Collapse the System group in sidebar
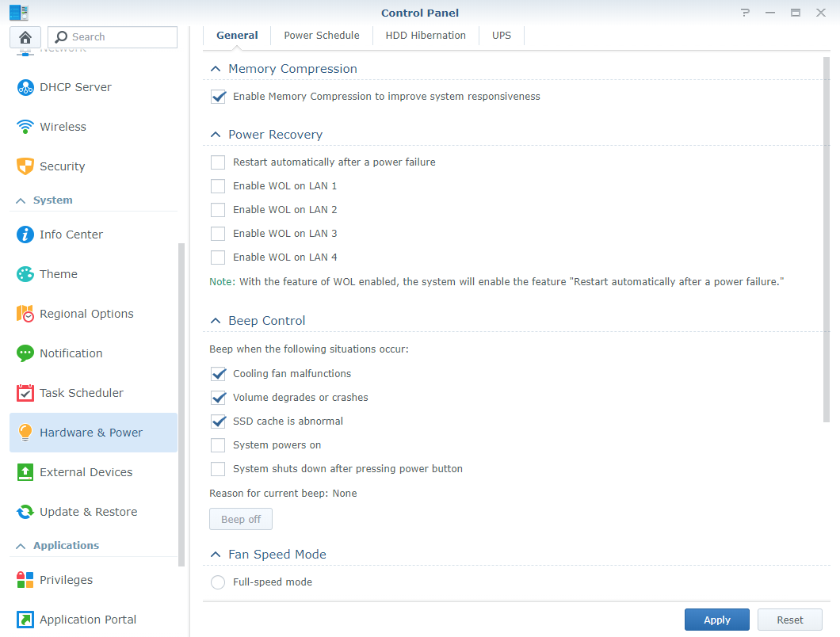This screenshot has width=840, height=637. pos(21,200)
